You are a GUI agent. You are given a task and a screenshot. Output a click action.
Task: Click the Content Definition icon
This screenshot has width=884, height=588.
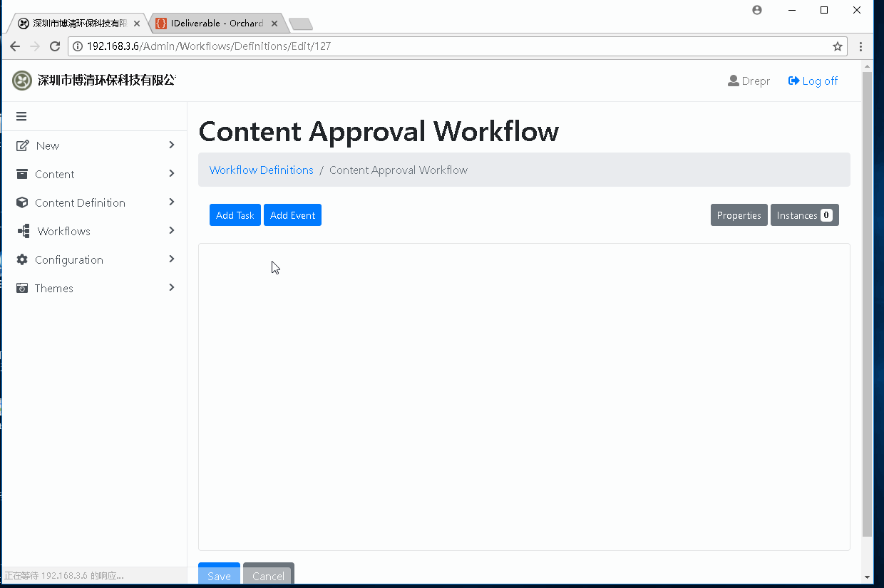[22, 202]
